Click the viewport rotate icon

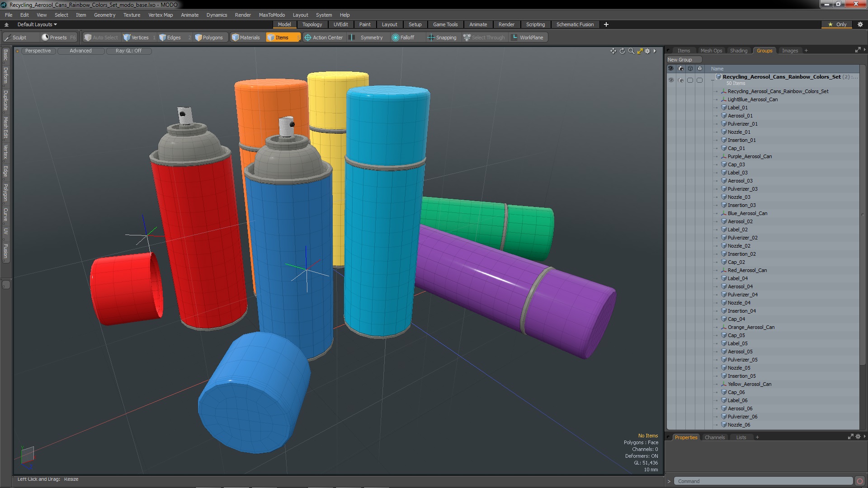622,51
